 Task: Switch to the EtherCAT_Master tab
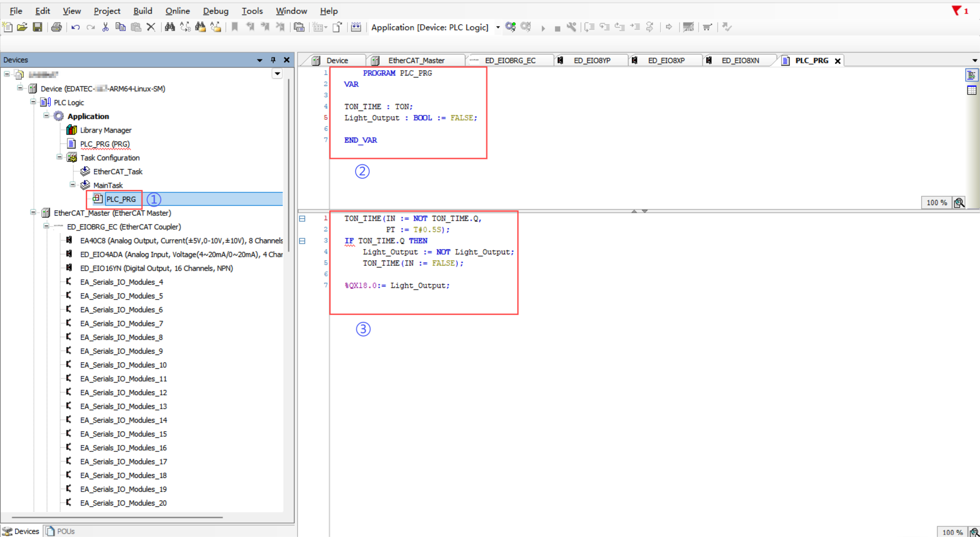point(415,60)
